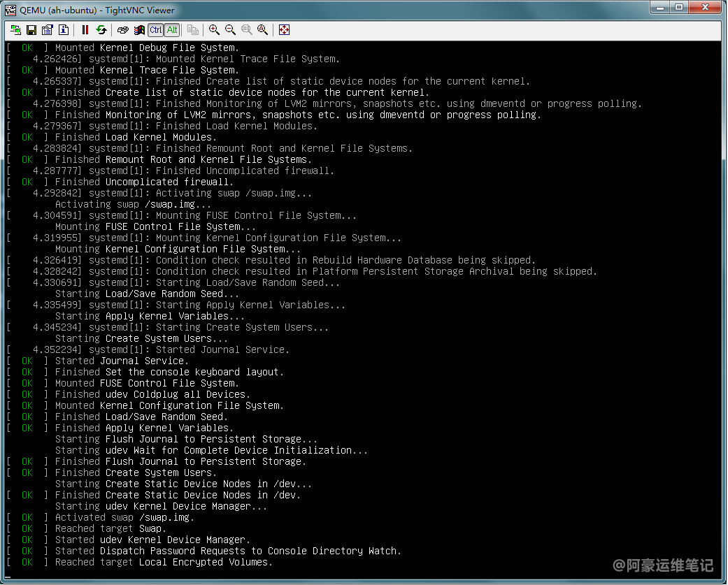
Task: Send Ctrl+Esc with the Windows flag icon
Action: point(139,30)
